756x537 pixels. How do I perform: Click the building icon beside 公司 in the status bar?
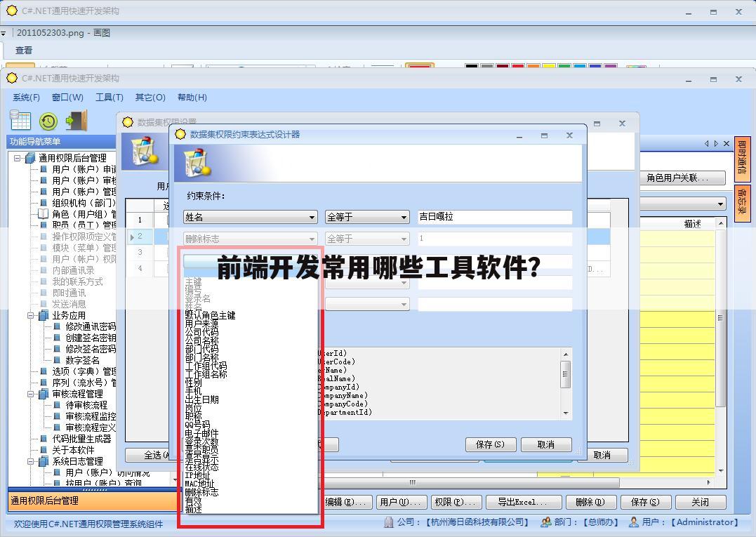pyautogui.click(x=389, y=522)
